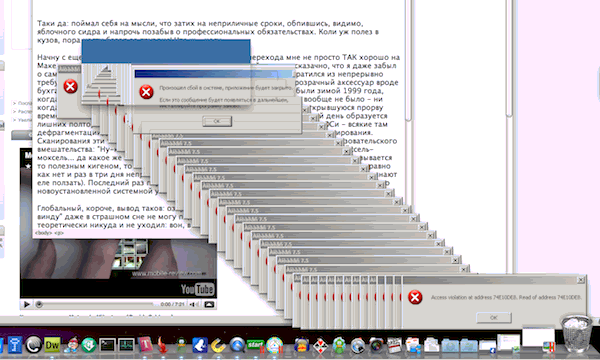Click the QuickTime Player dock icon
This screenshot has width=600, height=360.
[237, 345]
